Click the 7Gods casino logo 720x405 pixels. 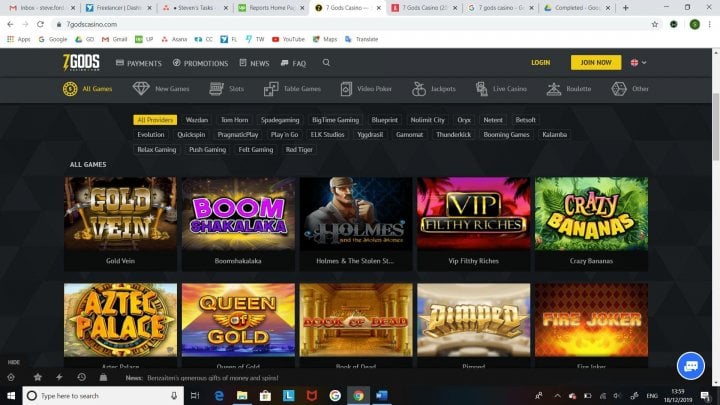(x=84, y=62)
